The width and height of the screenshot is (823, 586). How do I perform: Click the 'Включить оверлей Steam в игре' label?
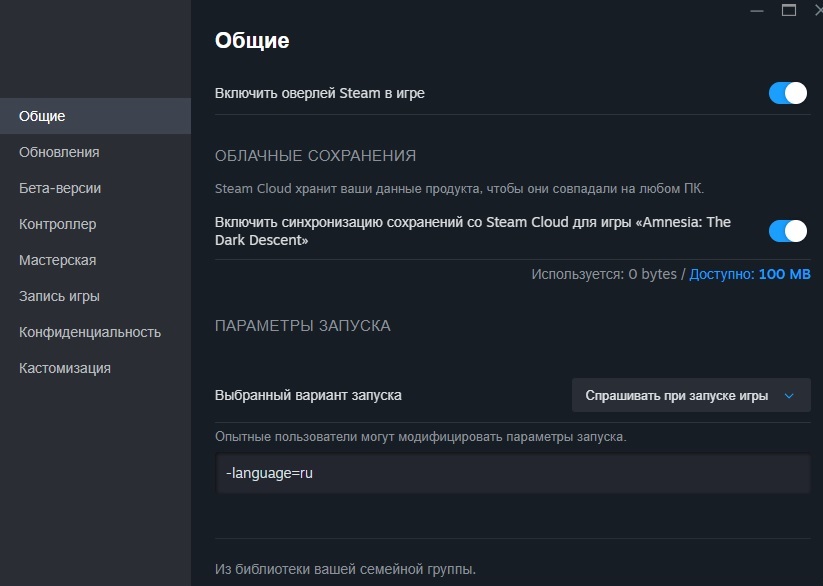(320, 93)
